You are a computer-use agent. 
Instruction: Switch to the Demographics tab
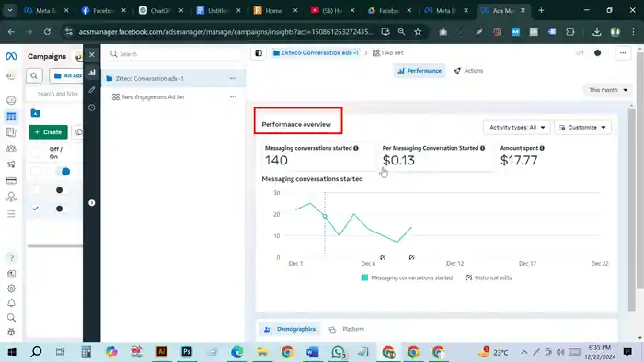[290, 329]
